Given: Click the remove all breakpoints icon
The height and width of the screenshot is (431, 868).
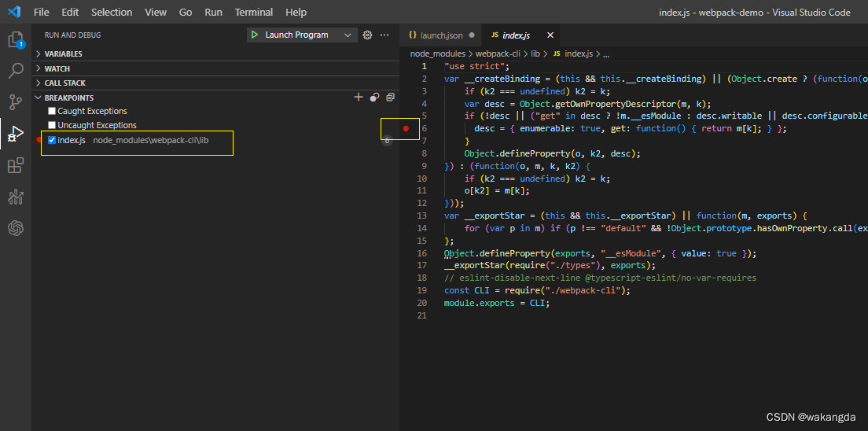Looking at the screenshot, I should 390,98.
